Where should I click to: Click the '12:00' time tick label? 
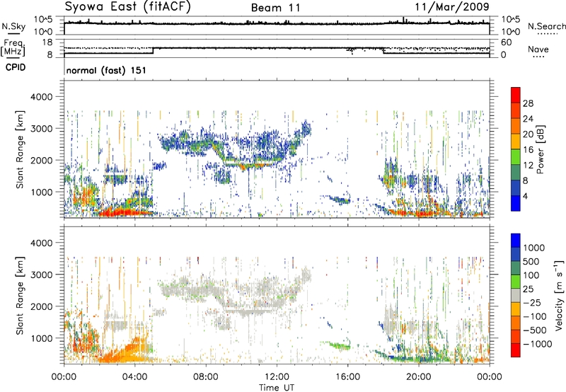click(x=277, y=377)
